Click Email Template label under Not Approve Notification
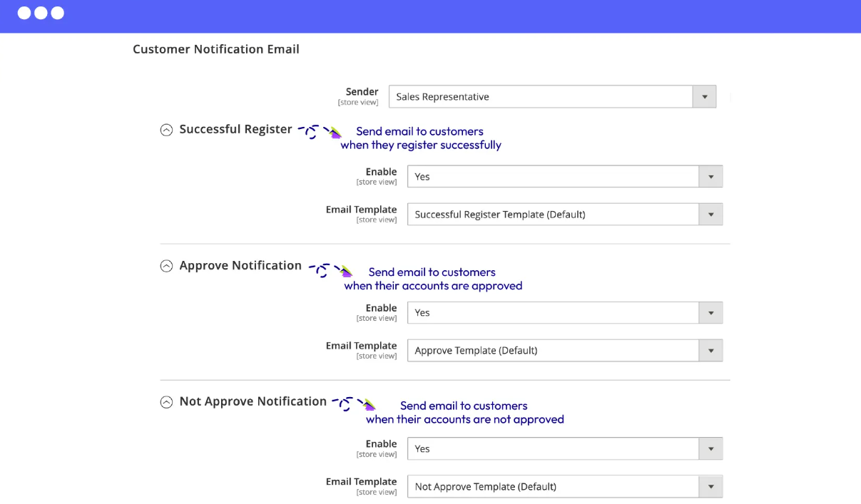861x504 pixels. [362, 482]
